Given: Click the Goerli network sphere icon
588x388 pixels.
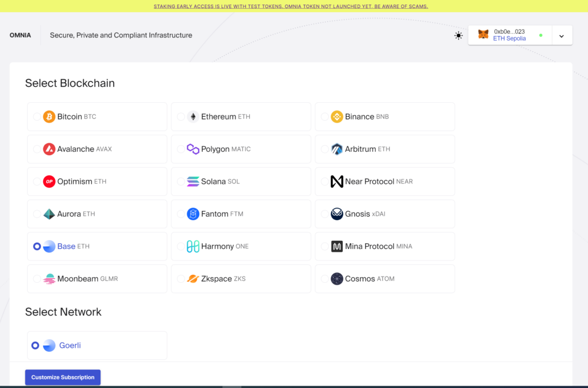Looking at the screenshot, I should [x=49, y=345].
